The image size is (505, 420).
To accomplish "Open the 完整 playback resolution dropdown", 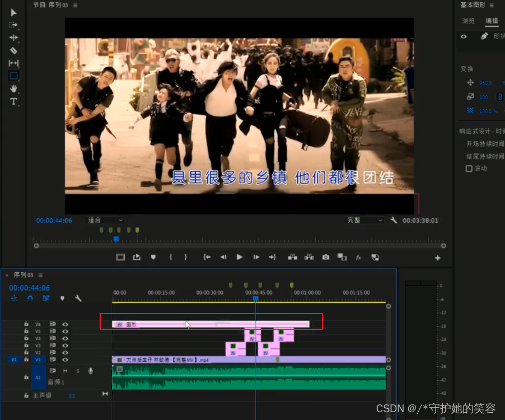I will [x=364, y=220].
